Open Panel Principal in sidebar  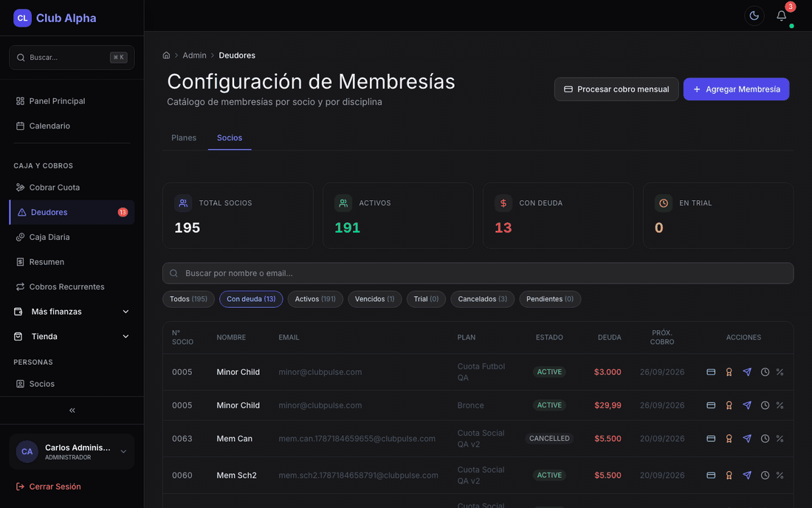(72, 101)
